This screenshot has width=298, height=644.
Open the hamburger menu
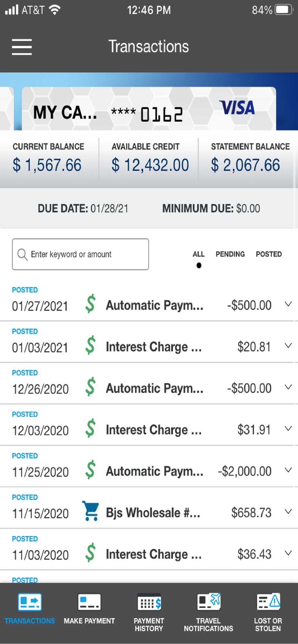22,47
